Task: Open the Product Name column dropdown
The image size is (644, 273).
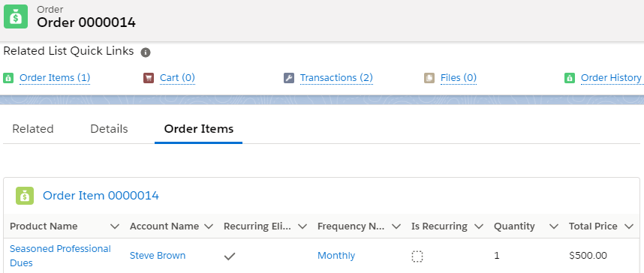Action: (115, 226)
